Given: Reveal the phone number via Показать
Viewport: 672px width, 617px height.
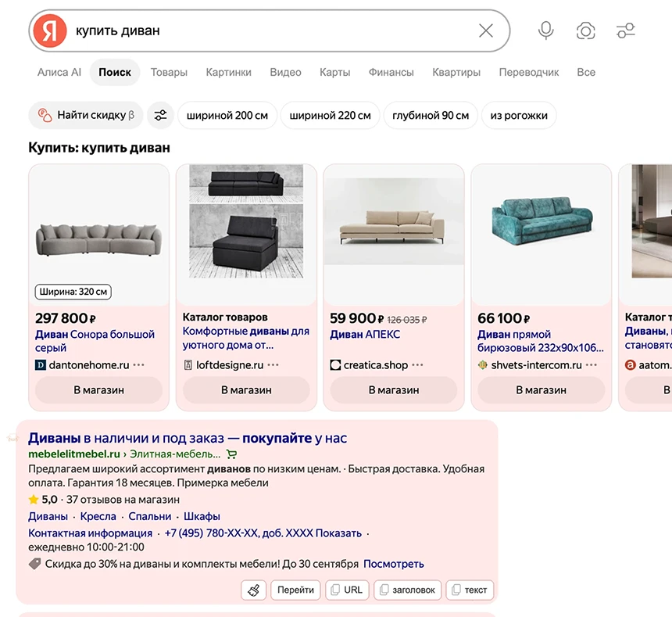Looking at the screenshot, I should pos(338,533).
